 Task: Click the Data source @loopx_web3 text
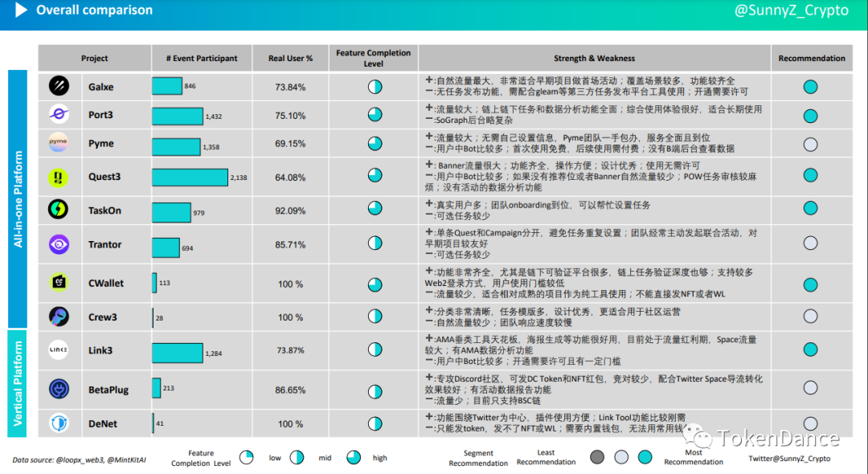[79, 460]
